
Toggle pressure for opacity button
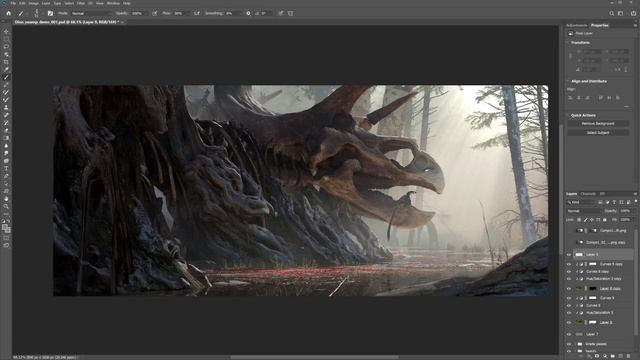coord(155,13)
